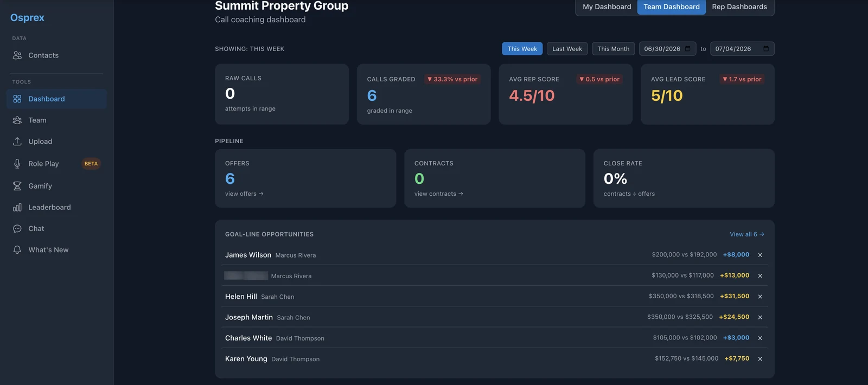Click the 33.3% vs prior badge
The height and width of the screenshot is (385, 868).
coord(452,79)
